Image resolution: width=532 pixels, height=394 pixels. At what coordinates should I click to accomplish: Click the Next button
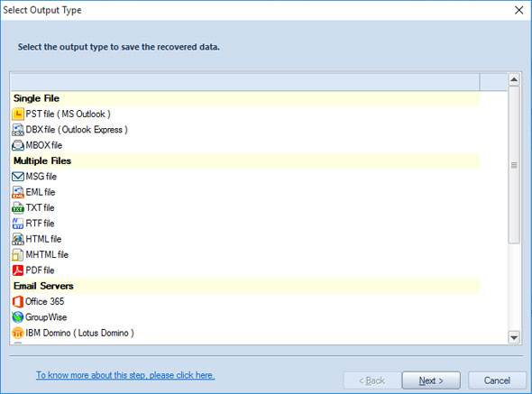click(x=431, y=380)
